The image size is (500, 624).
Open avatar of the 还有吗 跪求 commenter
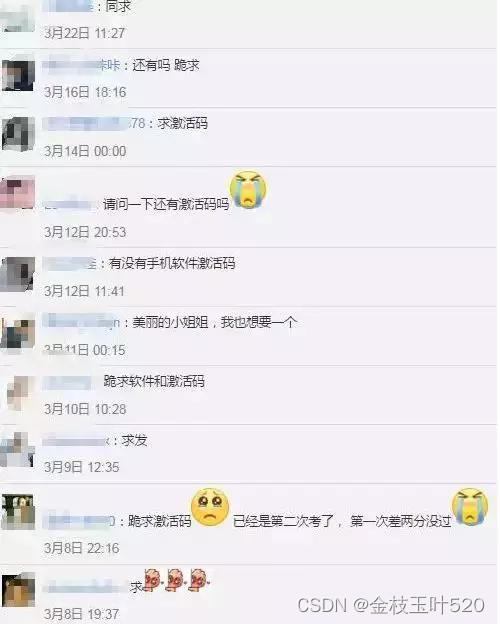point(18,75)
